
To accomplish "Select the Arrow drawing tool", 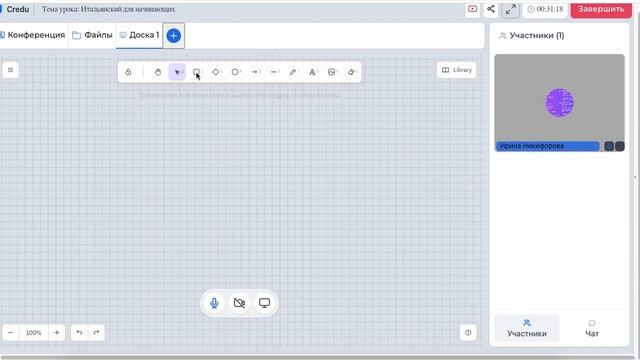I will (255, 72).
